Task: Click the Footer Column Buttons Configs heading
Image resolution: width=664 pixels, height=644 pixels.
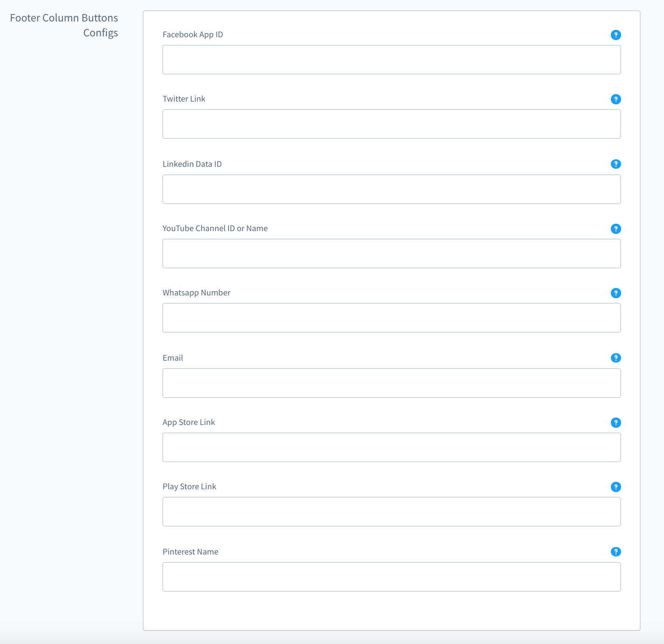Action: [x=64, y=25]
